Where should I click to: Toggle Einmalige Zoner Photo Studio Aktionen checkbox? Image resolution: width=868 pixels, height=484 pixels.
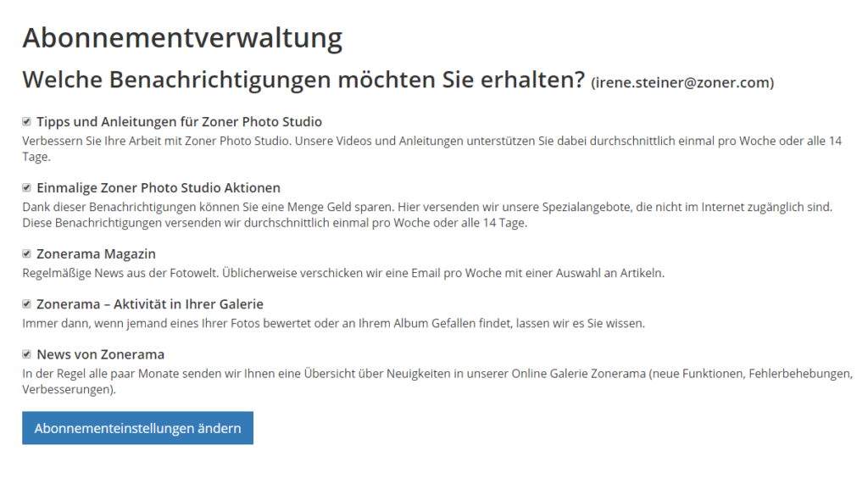click(x=26, y=187)
